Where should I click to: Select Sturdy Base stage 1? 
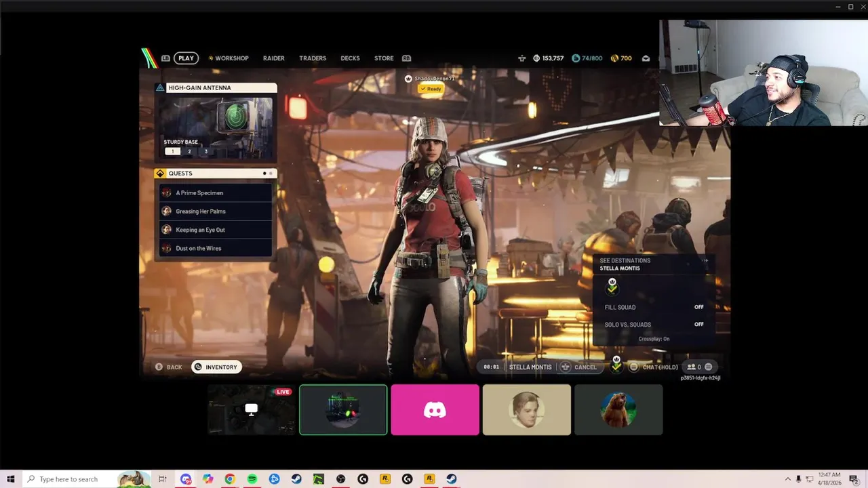[172, 151]
